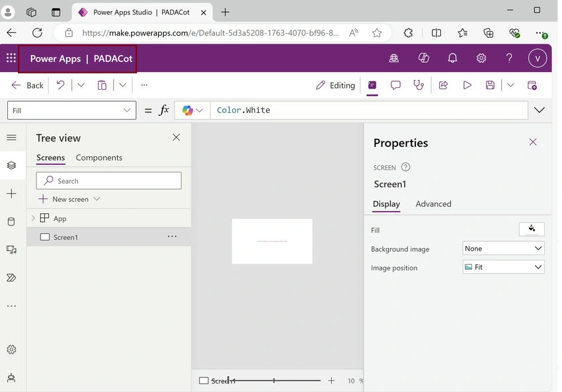
Task: Open the toolbar more options ellipsis
Action: coord(144,85)
